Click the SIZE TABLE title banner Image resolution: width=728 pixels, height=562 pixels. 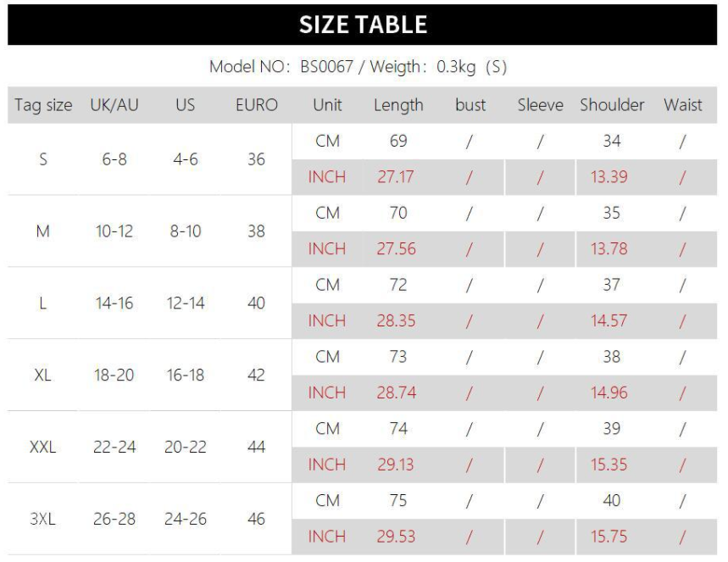coord(364,23)
